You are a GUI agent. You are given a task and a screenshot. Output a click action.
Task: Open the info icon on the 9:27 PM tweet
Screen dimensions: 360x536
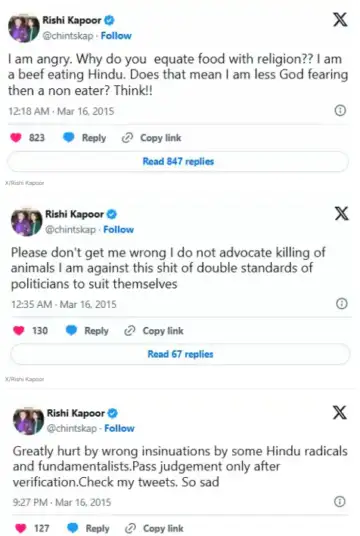(339, 501)
